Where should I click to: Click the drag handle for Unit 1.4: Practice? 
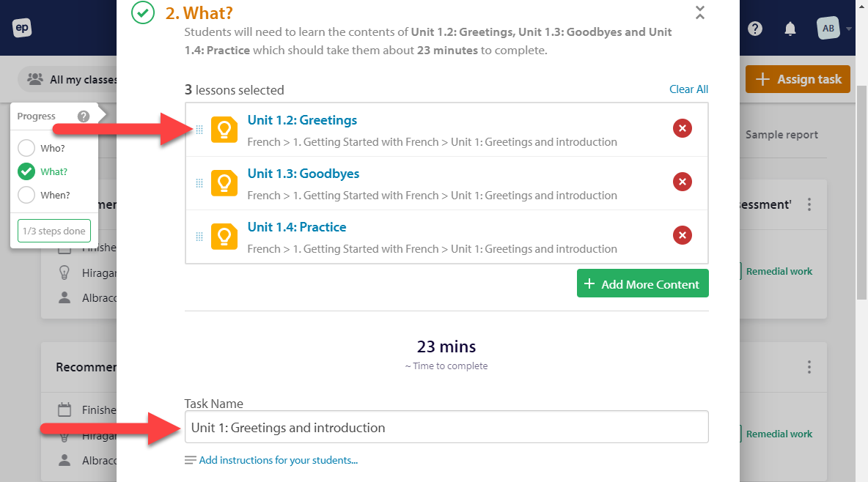199,237
